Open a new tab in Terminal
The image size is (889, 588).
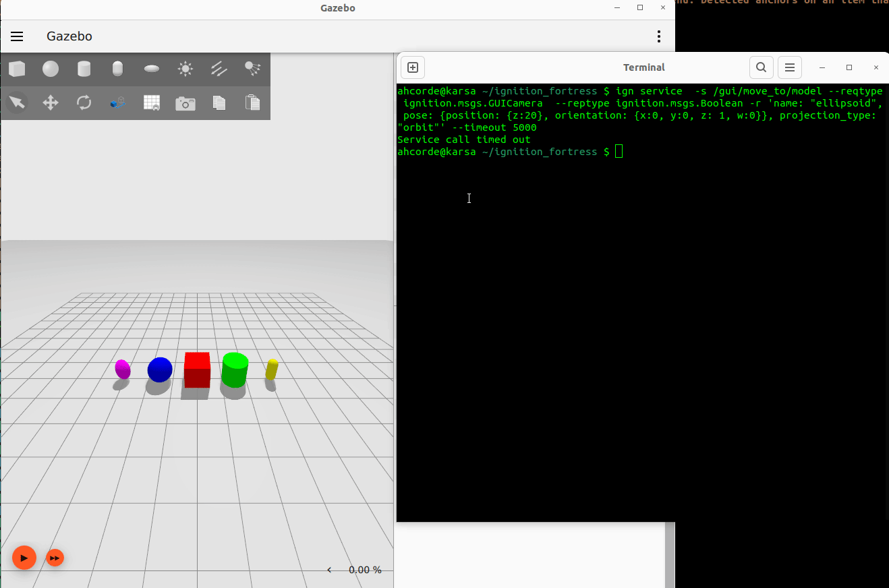(413, 67)
